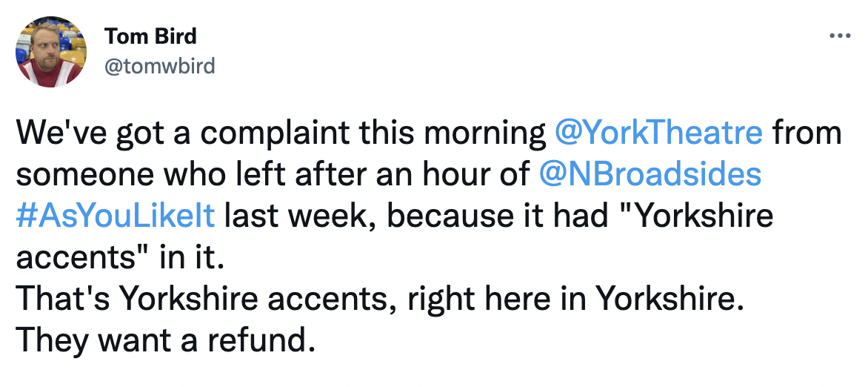The height and width of the screenshot is (387, 868).
Task: Open the Tom Bird display name link
Action: pyautogui.click(x=150, y=36)
